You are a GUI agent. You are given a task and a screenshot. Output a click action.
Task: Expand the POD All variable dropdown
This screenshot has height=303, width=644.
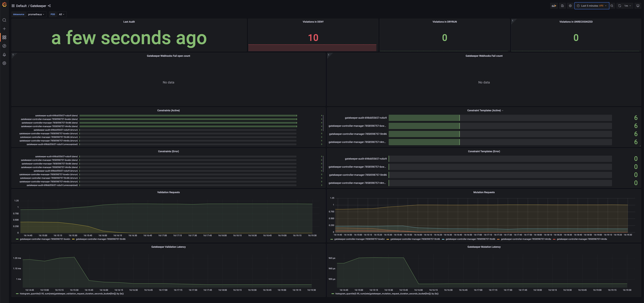61,14
